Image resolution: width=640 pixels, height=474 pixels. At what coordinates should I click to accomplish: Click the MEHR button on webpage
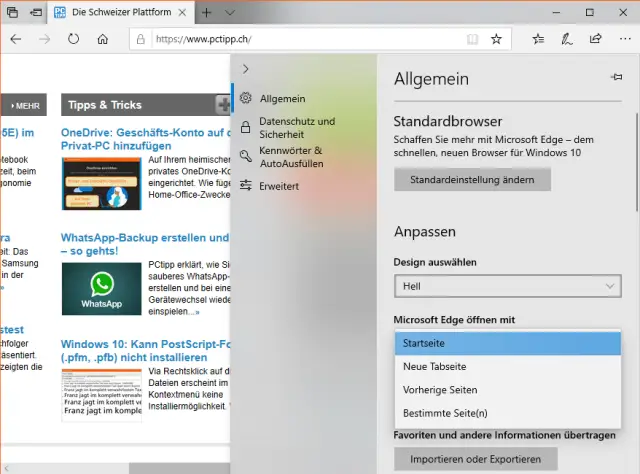[25, 105]
